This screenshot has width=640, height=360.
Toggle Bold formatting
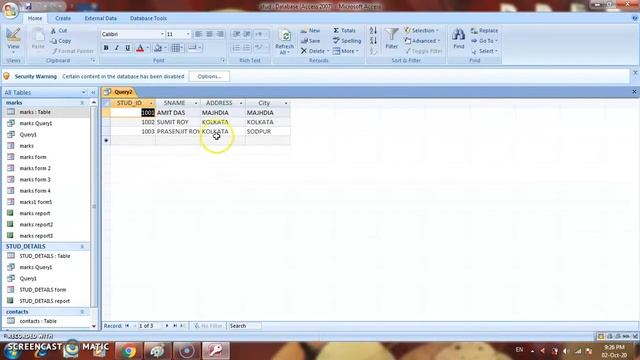(106, 48)
